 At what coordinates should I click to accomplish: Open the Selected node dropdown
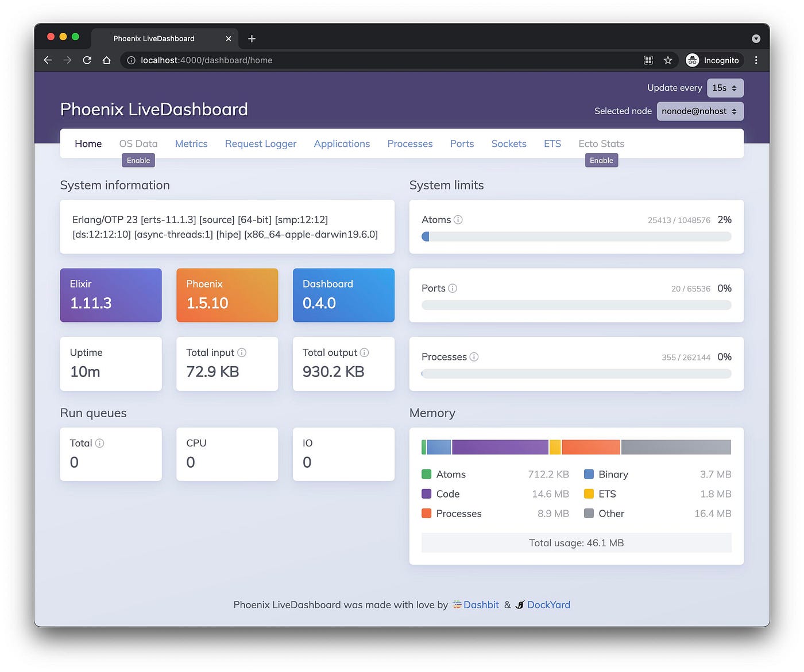pos(699,111)
